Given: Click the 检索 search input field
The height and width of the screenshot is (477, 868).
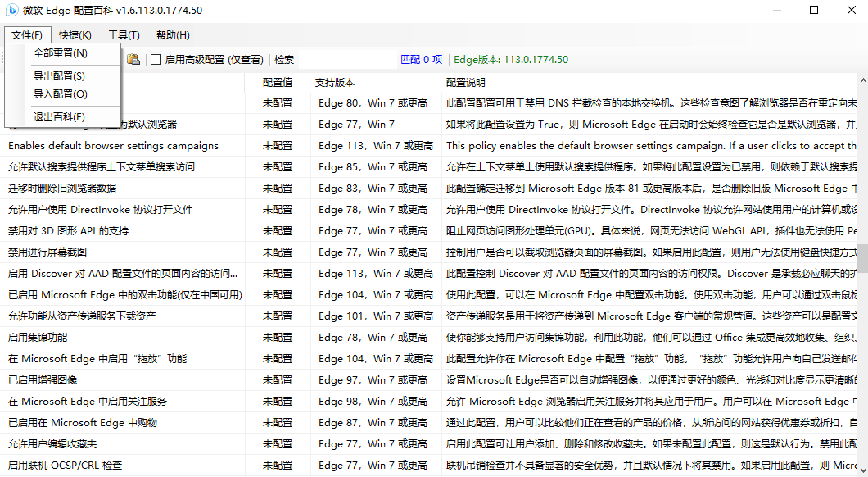Looking at the screenshot, I should 348,59.
